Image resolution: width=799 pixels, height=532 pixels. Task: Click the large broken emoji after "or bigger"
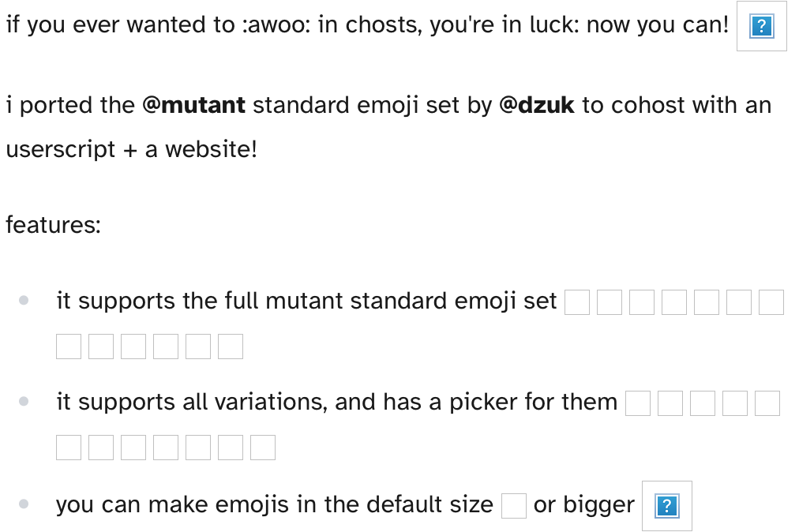(x=667, y=506)
